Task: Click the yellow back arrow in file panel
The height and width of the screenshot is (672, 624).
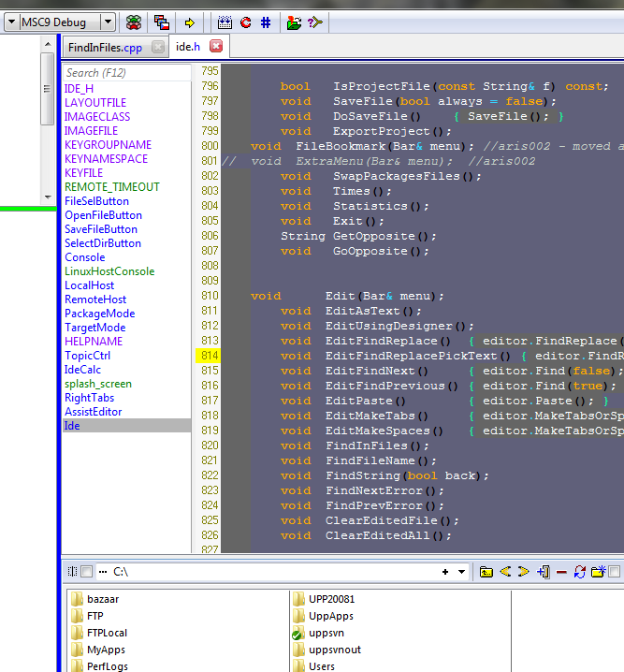Action: [505, 571]
